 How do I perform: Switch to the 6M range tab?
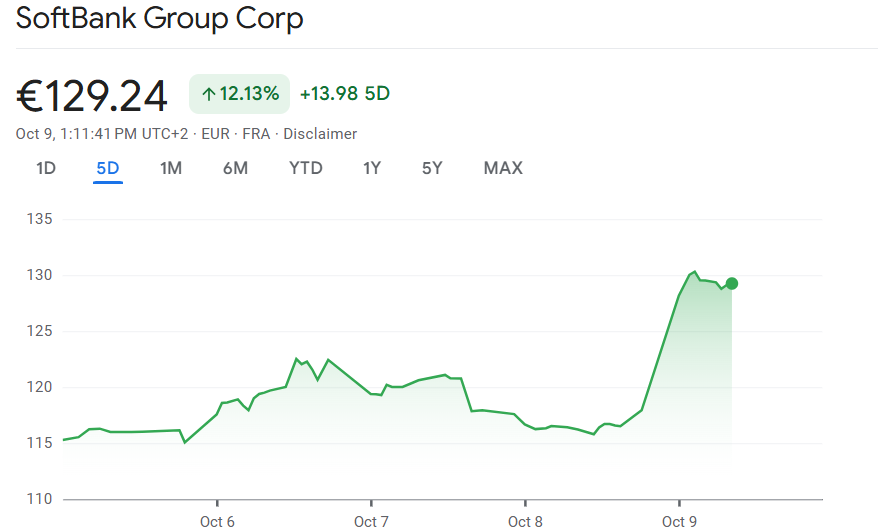235,168
